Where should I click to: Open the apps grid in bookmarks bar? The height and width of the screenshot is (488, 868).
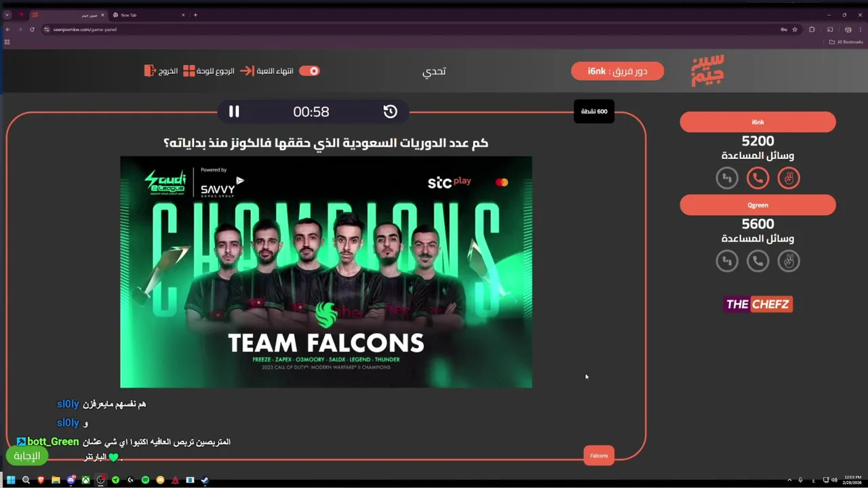7,42
